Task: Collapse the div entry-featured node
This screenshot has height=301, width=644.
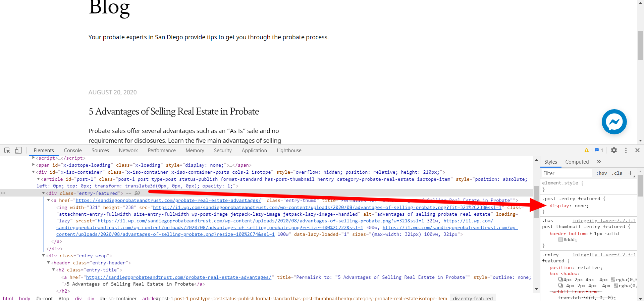Action: coord(44,193)
